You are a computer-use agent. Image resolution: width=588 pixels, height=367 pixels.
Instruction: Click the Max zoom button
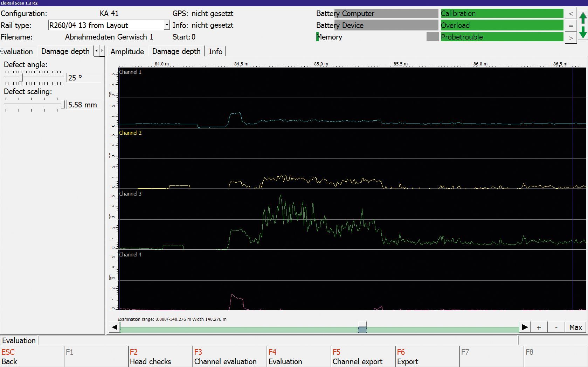pyautogui.click(x=575, y=327)
